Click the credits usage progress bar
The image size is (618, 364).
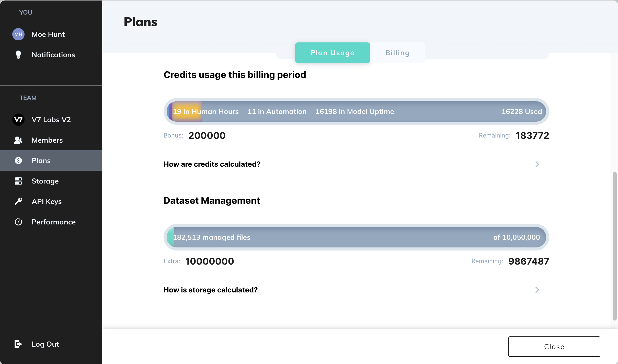(356, 111)
